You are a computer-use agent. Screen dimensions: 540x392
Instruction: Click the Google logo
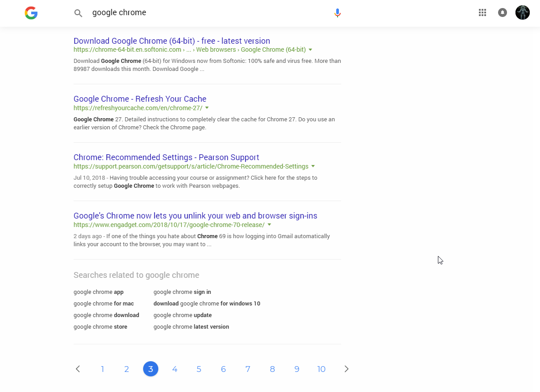point(31,13)
